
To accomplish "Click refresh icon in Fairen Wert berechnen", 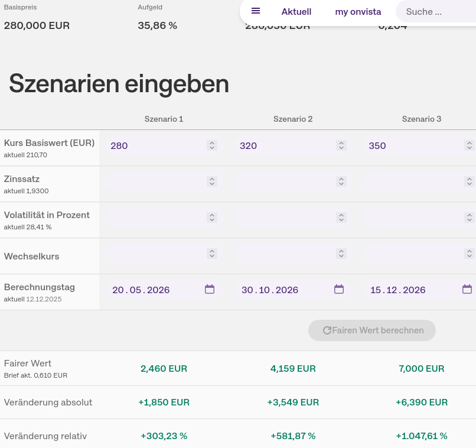I will pos(327,330).
